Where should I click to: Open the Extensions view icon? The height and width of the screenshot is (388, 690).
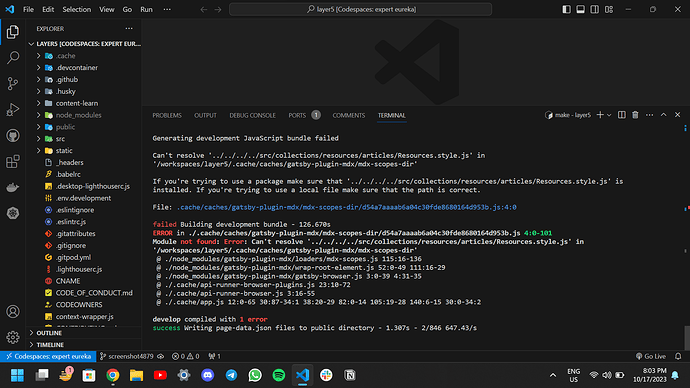click(13, 161)
